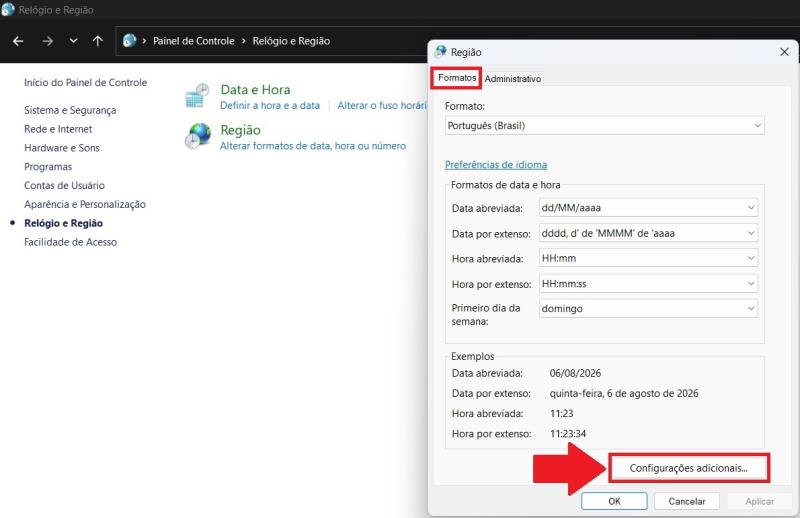Open Sistema e Segurança category
The image size is (800, 518).
pos(70,110)
